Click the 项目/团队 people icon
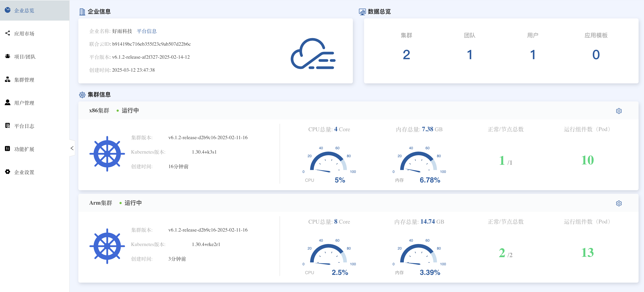This screenshot has width=644, height=292. pos(8,56)
